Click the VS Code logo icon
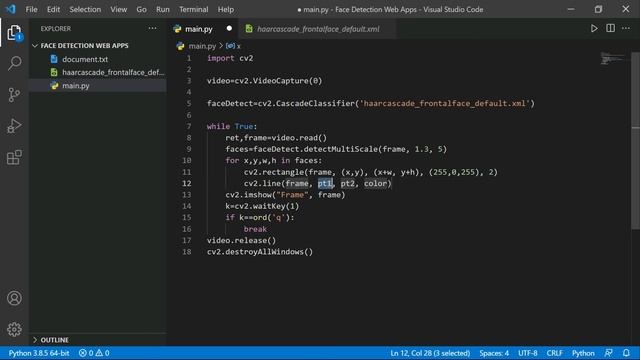 (11, 9)
